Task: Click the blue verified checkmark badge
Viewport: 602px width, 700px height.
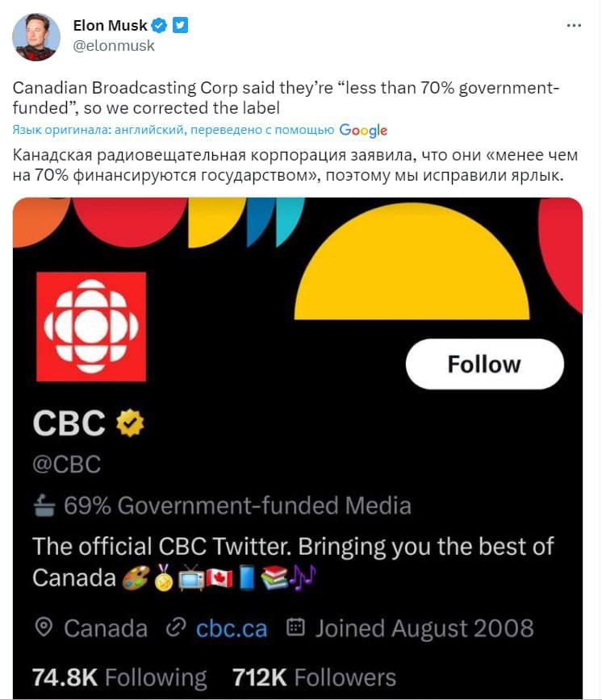Action: pyautogui.click(x=161, y=26)
